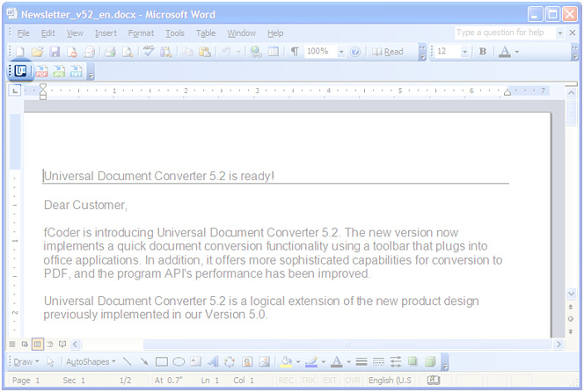Viewport: 584px width, 392px height.
Task: Select the Arrow drawing tool
Action: pyautogui.click(x=144, y=361)
